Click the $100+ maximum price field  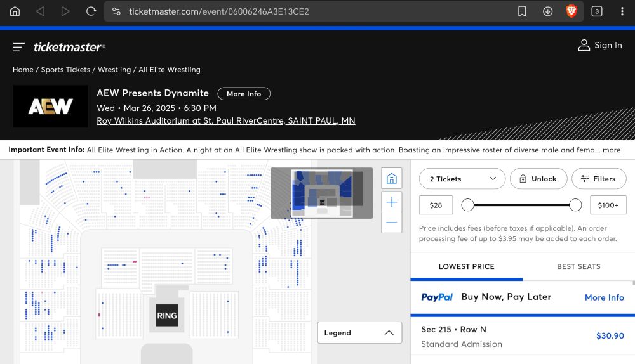[x=608, y=205]
